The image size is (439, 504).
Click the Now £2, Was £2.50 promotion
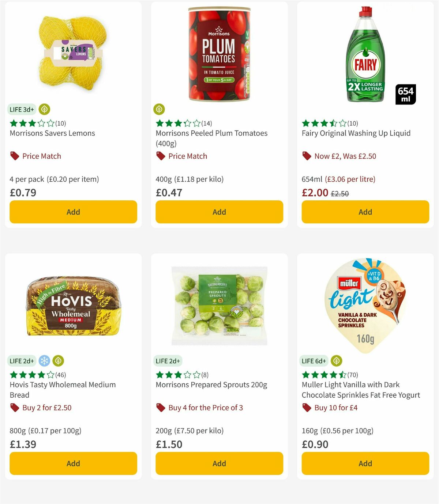(345, 156)
